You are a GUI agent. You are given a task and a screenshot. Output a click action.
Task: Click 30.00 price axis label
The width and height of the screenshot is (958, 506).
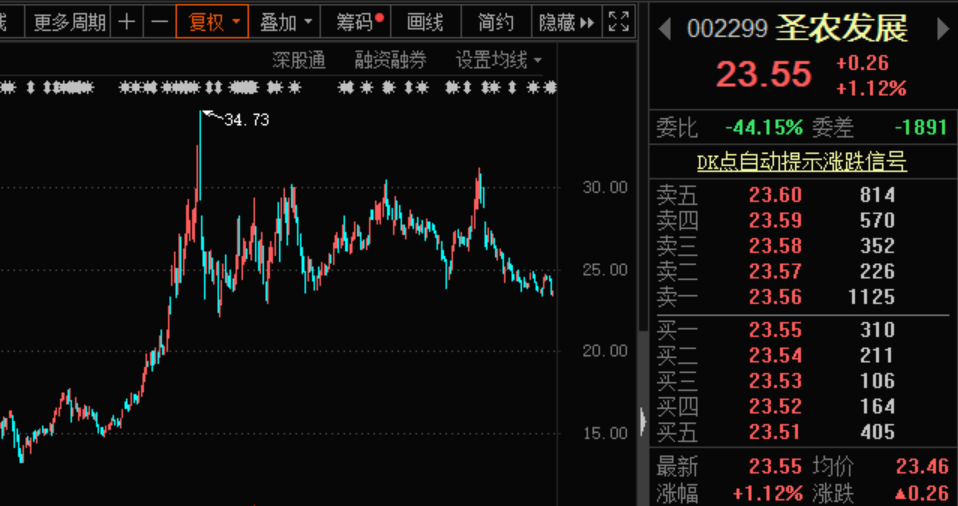[x=605, y=187]
